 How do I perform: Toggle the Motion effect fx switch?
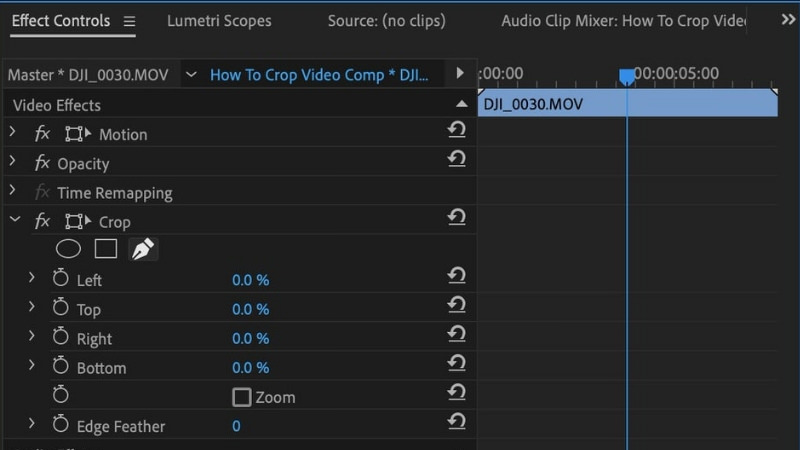42,134
